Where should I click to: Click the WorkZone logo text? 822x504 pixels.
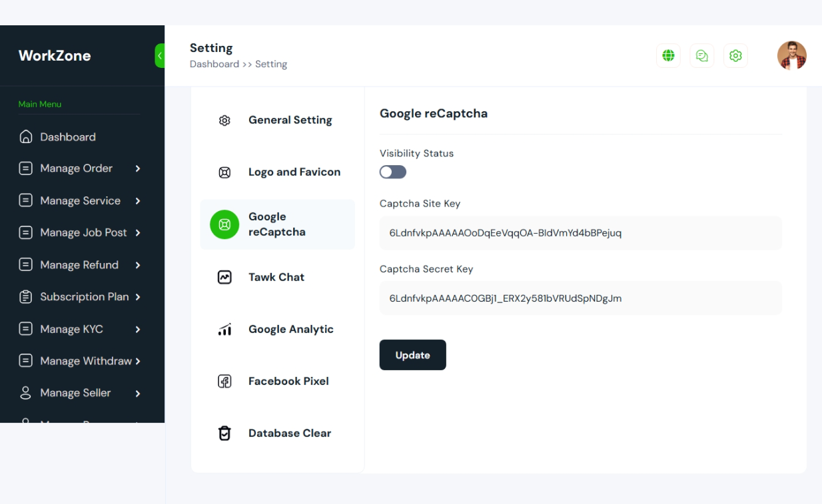click(x=55, y=56)
